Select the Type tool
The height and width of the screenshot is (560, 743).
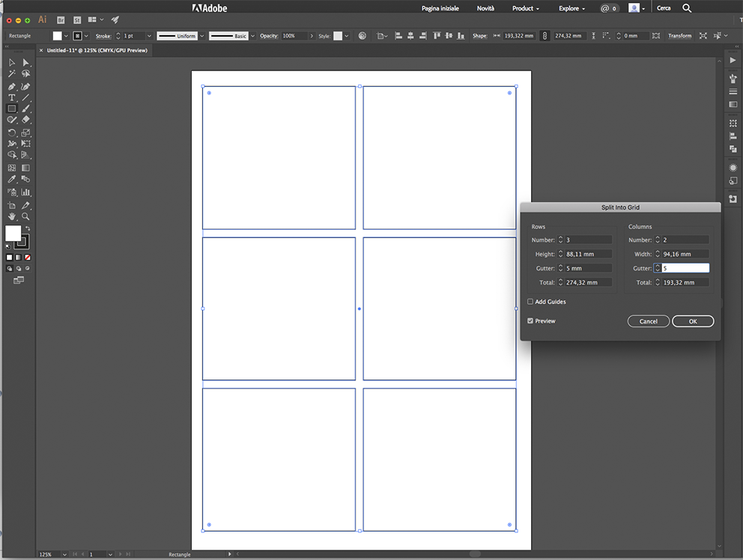(x=10, y=97)
